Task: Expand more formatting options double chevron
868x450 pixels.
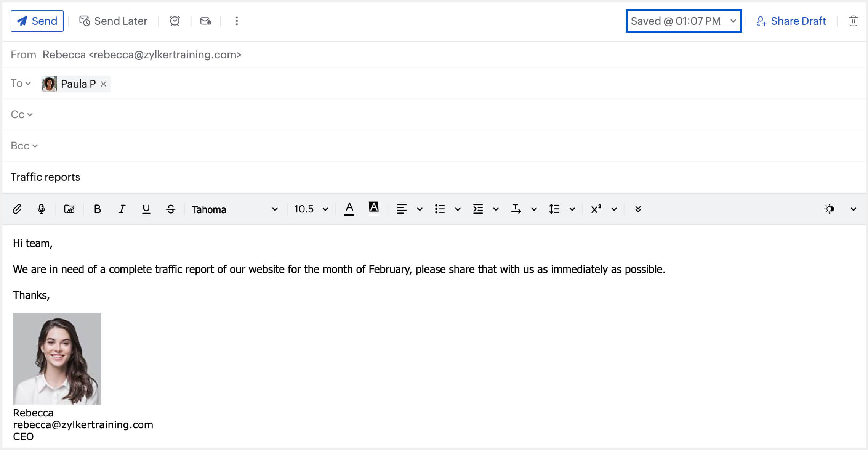Action: (638, 209)
